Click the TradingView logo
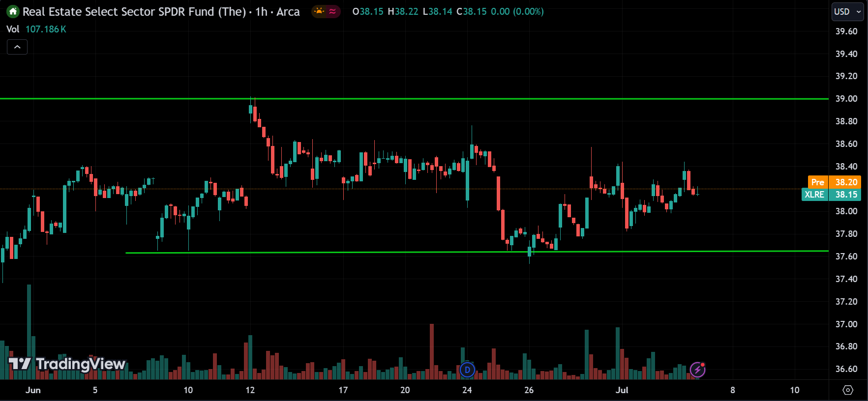The width and height of the screenshot is (868, 401). pos(67,364)
